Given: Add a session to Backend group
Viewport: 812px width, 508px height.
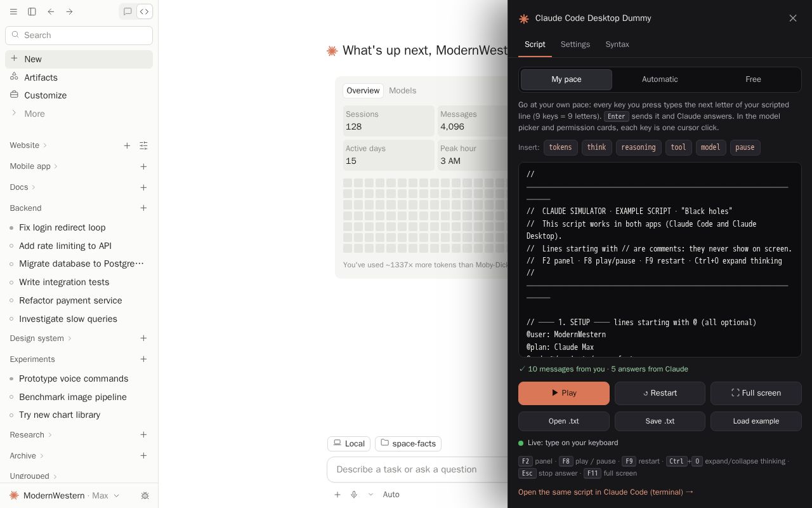Looking at the screenshot, I should (x=143, y=208).
